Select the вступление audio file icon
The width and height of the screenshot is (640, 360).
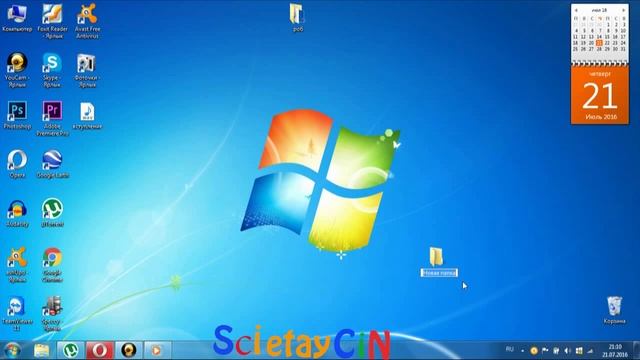(87, 116)
